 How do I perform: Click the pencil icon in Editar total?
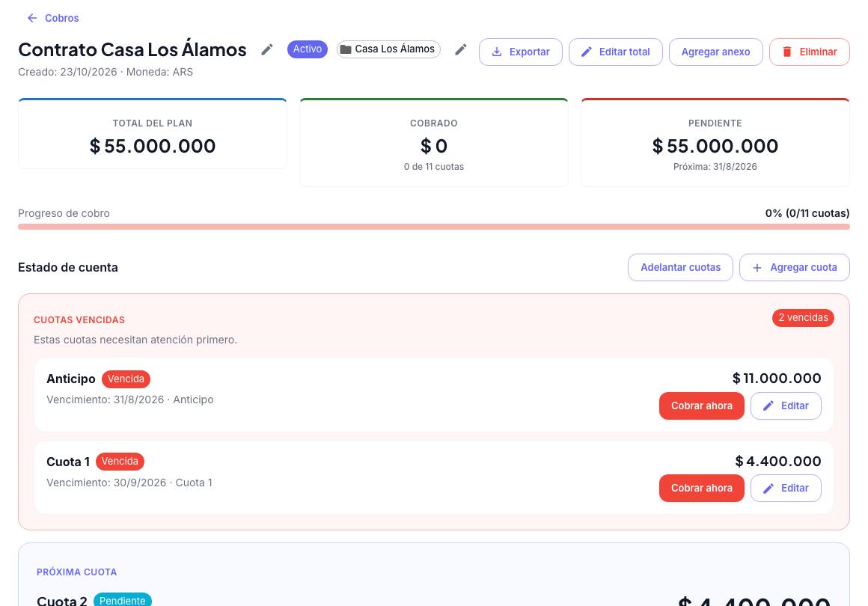[586, 52]
